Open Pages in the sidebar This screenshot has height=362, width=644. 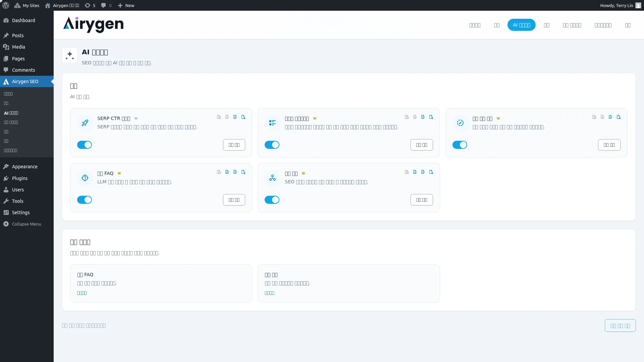click(x=27, y=59)
